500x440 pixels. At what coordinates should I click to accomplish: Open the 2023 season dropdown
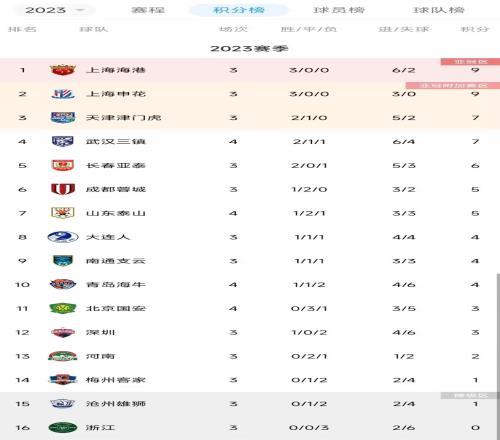tap(54, 10)
